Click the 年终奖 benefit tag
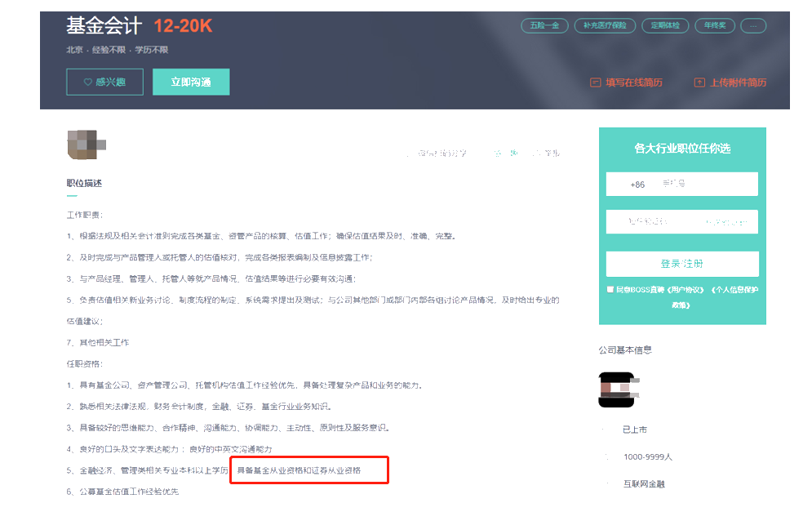 coord(714,25)
